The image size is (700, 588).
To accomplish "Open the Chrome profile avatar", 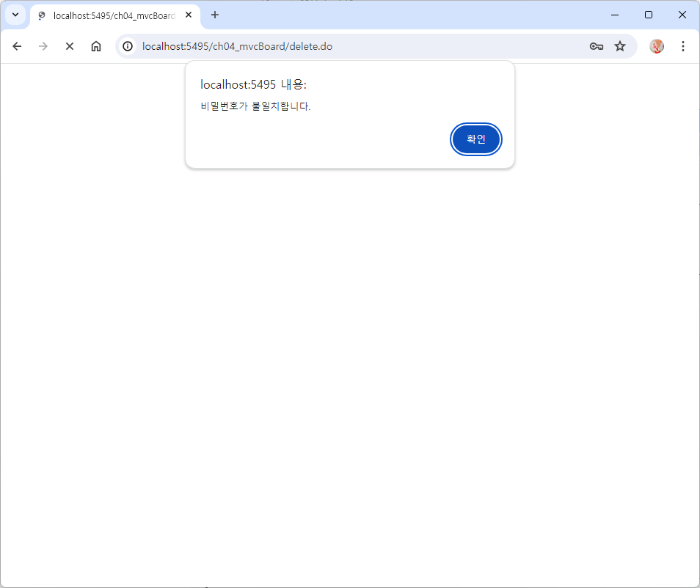I will 656,46.
